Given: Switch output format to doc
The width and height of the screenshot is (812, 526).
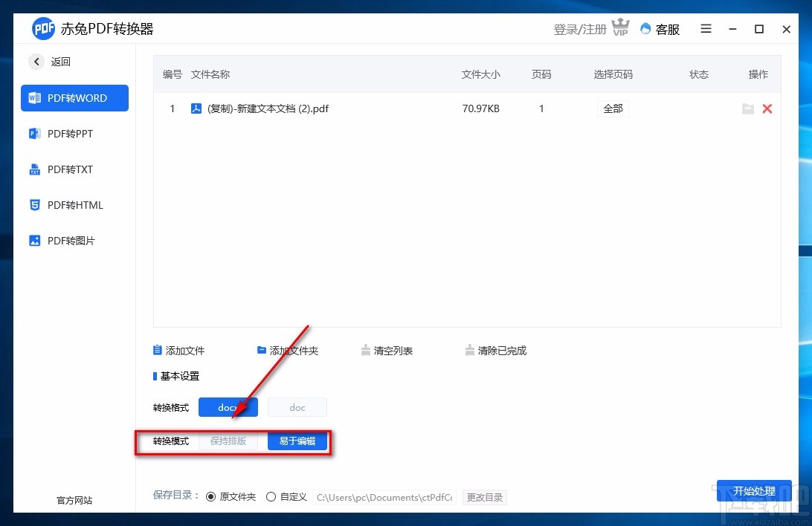Looking at the screenshot, I should click(x=297, y=407).
